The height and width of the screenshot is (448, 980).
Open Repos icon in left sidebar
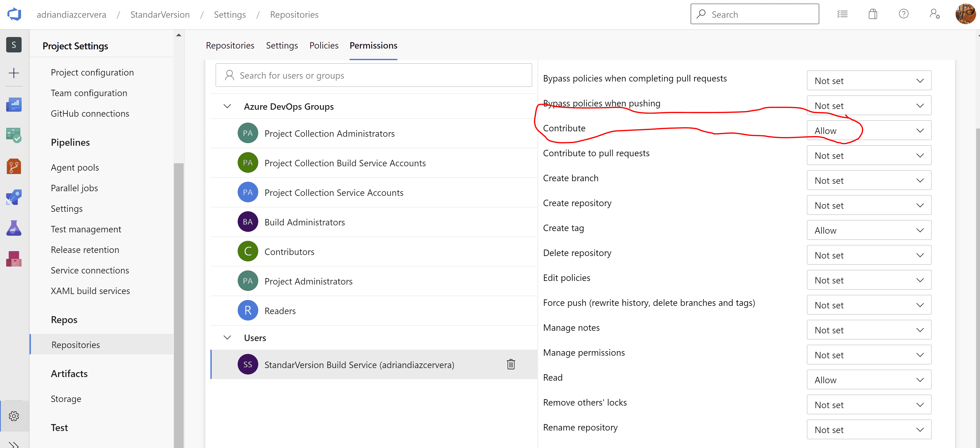coord(14,166)
